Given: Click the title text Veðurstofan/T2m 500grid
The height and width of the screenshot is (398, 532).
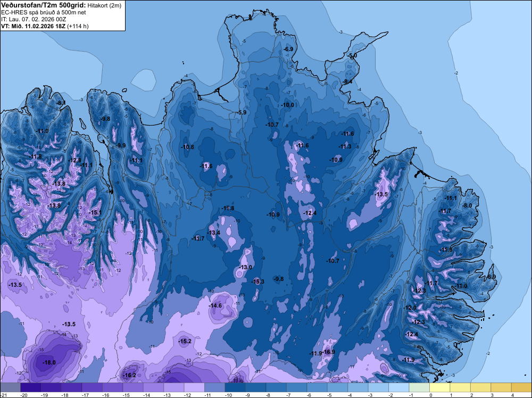Looking at the screenshot, I should click(x=44, y=5).
